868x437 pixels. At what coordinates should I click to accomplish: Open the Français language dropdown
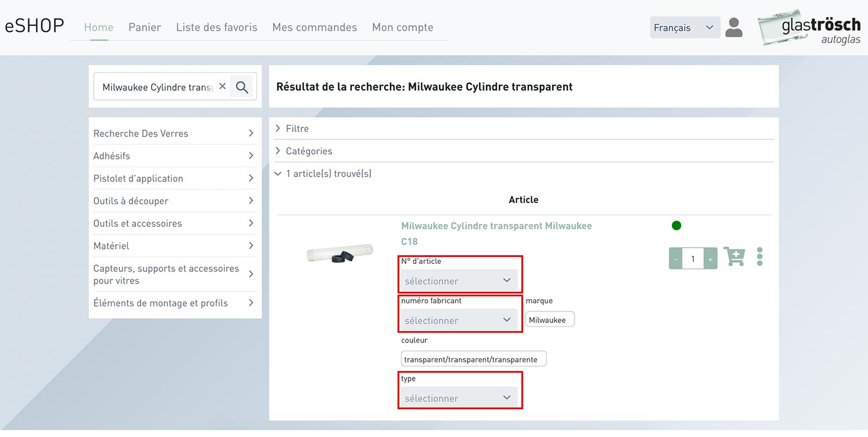coord(685,27)
